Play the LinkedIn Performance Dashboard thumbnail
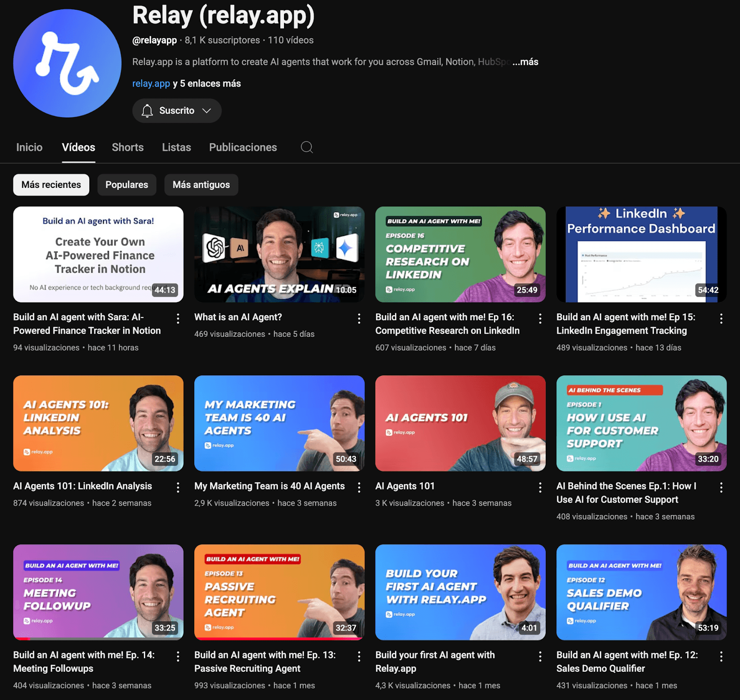The width and height of the screenshot is (740, 700). tap(641, 254)
